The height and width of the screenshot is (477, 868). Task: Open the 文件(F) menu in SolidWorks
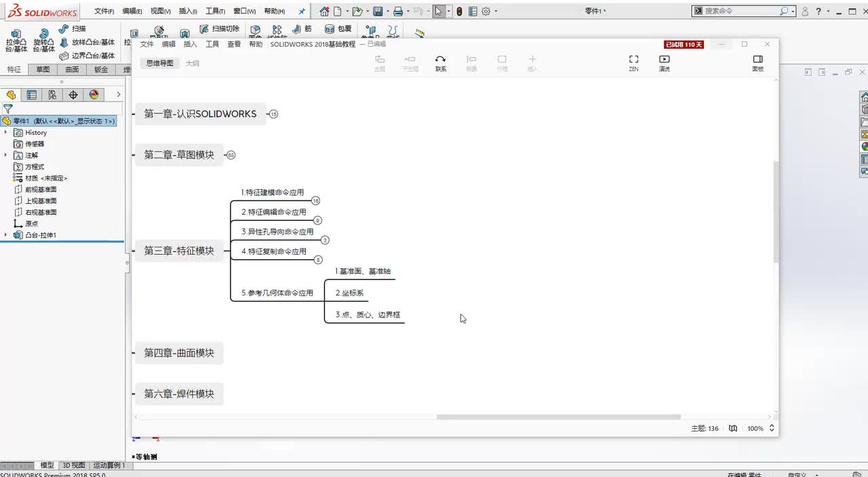[104, 11]
